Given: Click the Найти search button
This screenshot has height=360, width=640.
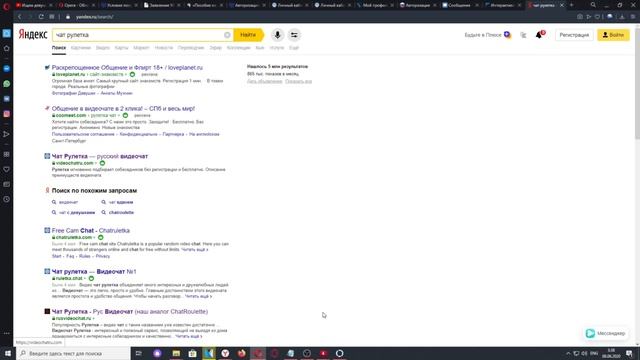Looking at the screenshot, I should coord(248,35).
